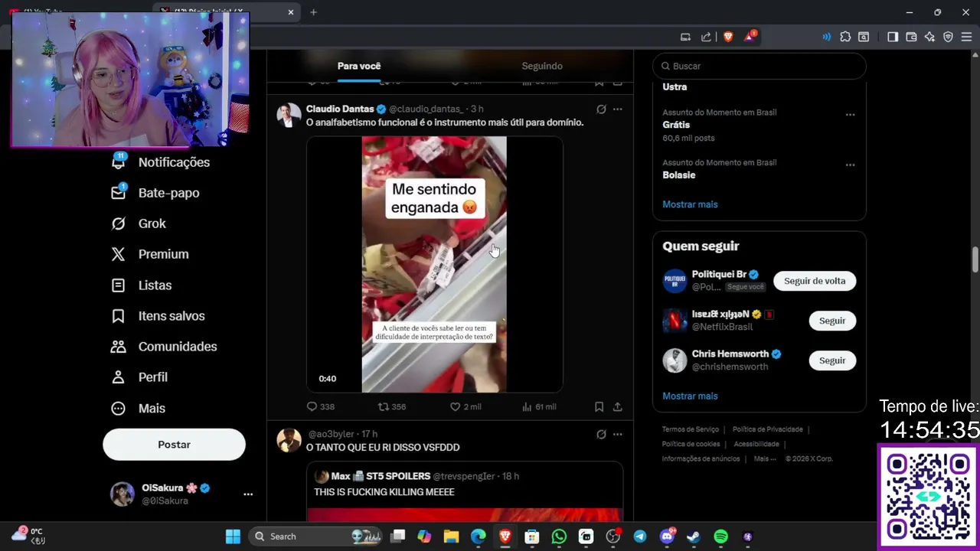This screenshot has width=980, height=551.
Task: Open Brave Wallet icon
Action: pyautogui.click(x=911, y=37)
